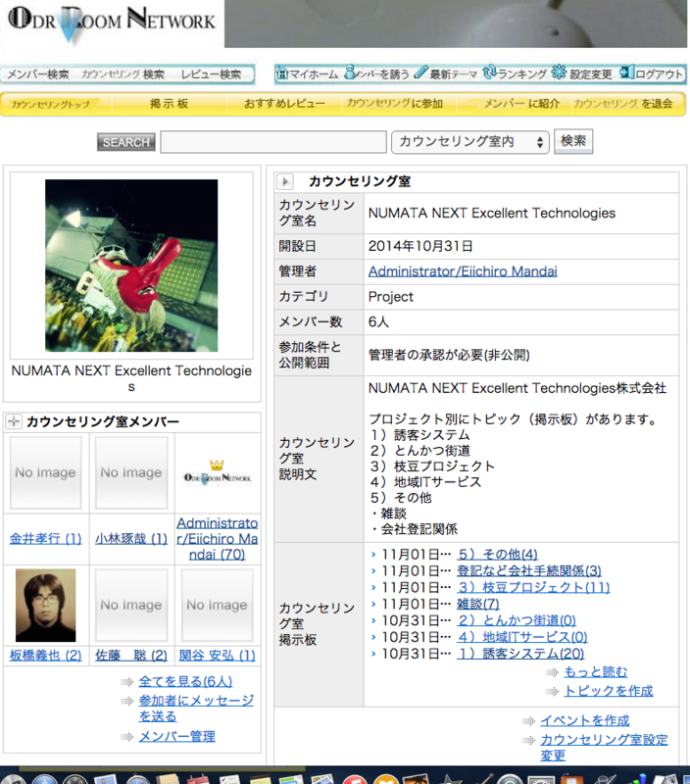Viewport: 690px width, 784px height.
Task: Open topic 雑談(7)
Action: pyautogui.click(x=478, y=604)
